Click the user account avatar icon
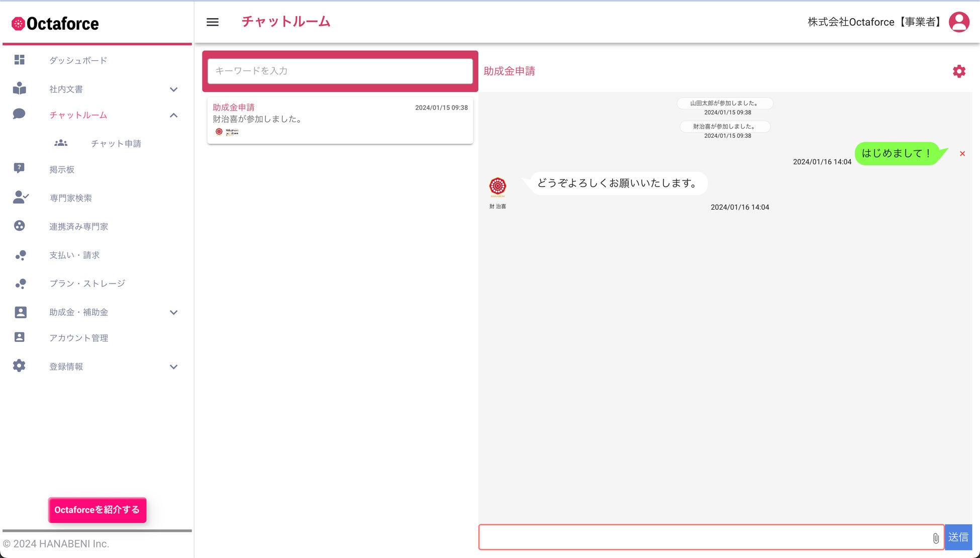Screen dimensions: 980x558 click(x=959, y=22)
